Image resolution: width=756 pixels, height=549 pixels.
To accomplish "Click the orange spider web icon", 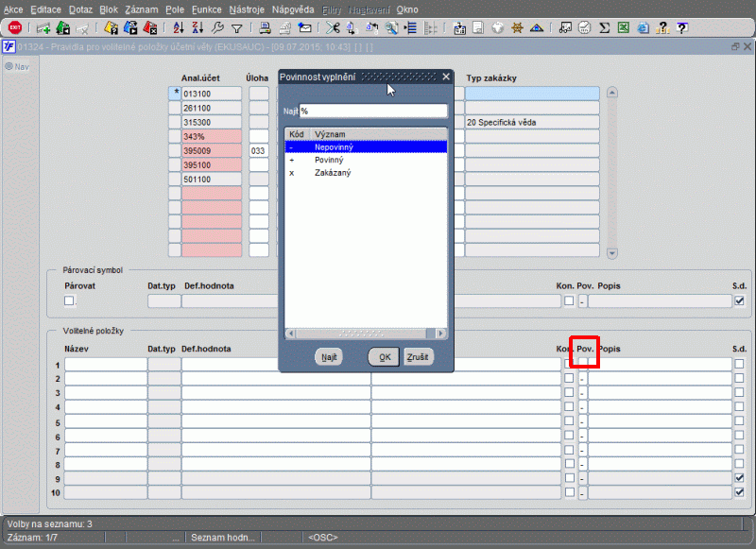I will (517, 28).
